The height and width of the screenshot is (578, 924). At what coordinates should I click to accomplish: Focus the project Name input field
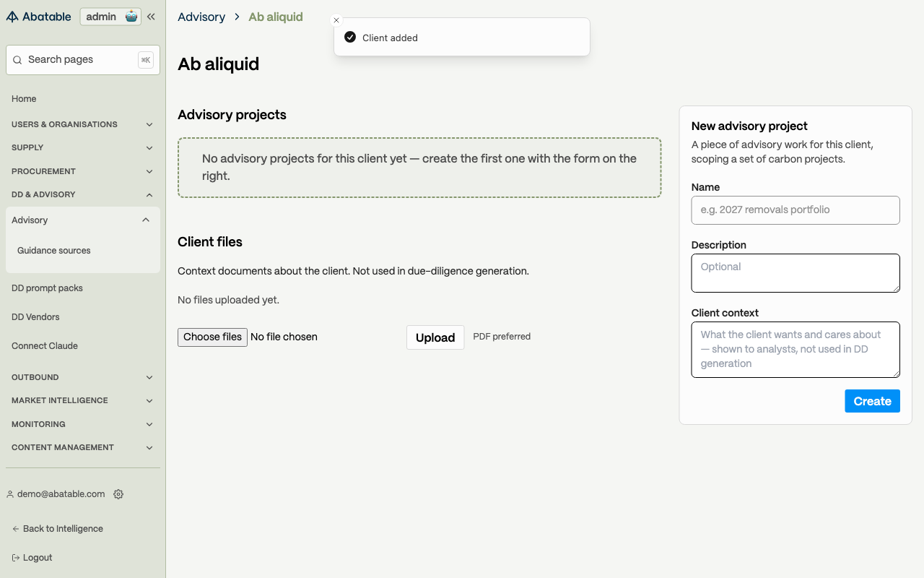[796, 210]
